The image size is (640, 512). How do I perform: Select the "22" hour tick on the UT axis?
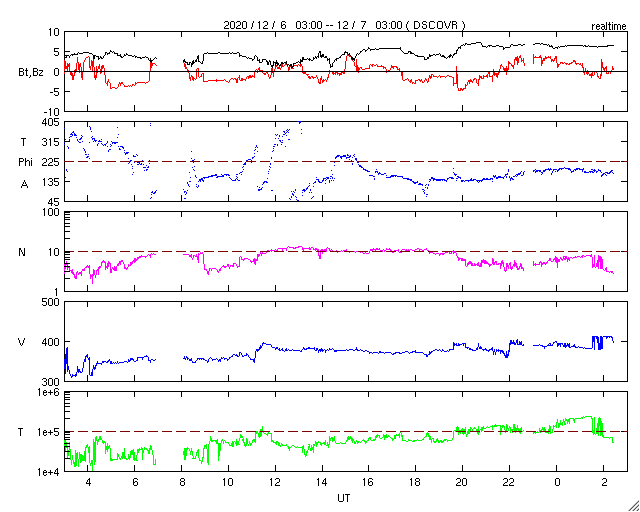[509, 483]
